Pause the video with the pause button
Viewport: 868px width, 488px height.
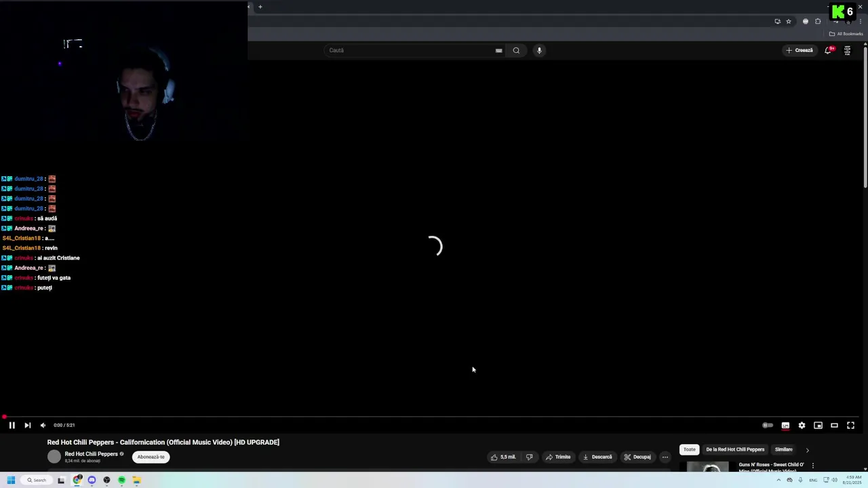click(12, 425)
